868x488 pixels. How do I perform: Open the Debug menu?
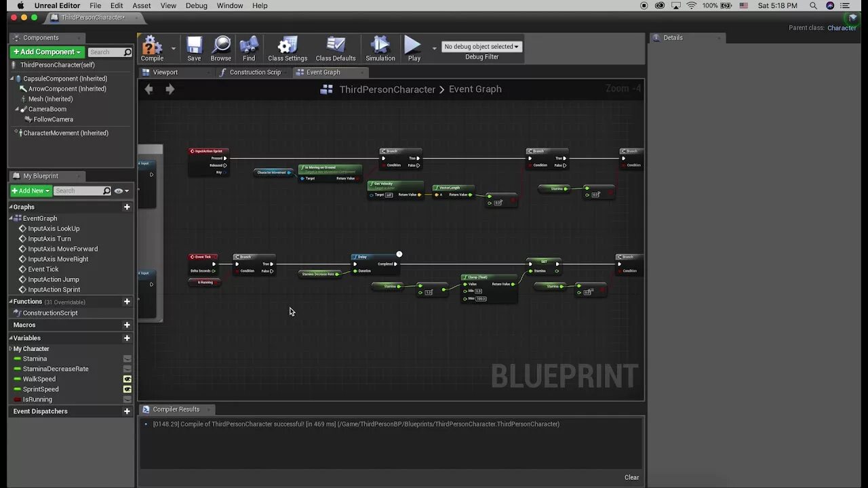point(197,5)
